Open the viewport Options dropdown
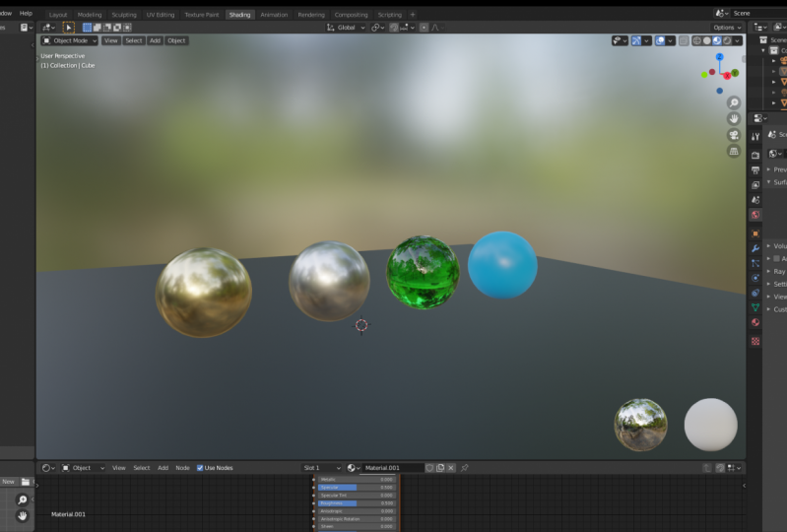Image resolution: width=787 pixels, height=532 pixels. point(727,28)
